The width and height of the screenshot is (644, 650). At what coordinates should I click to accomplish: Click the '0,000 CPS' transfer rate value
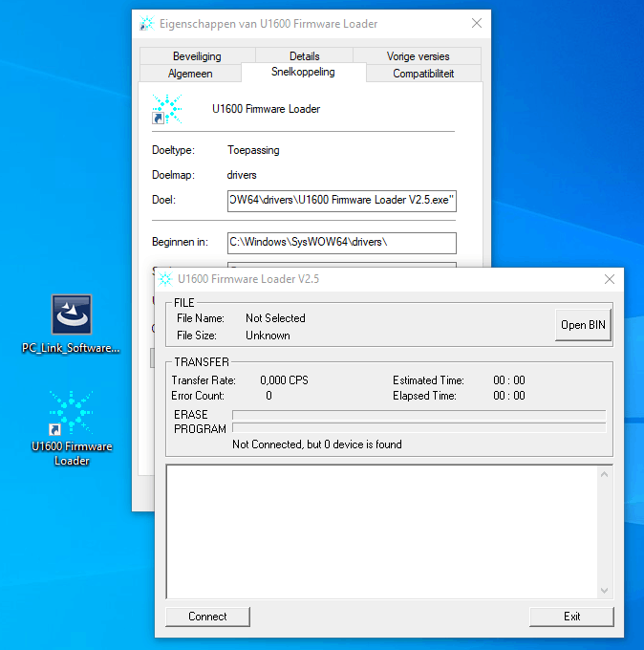285,380
